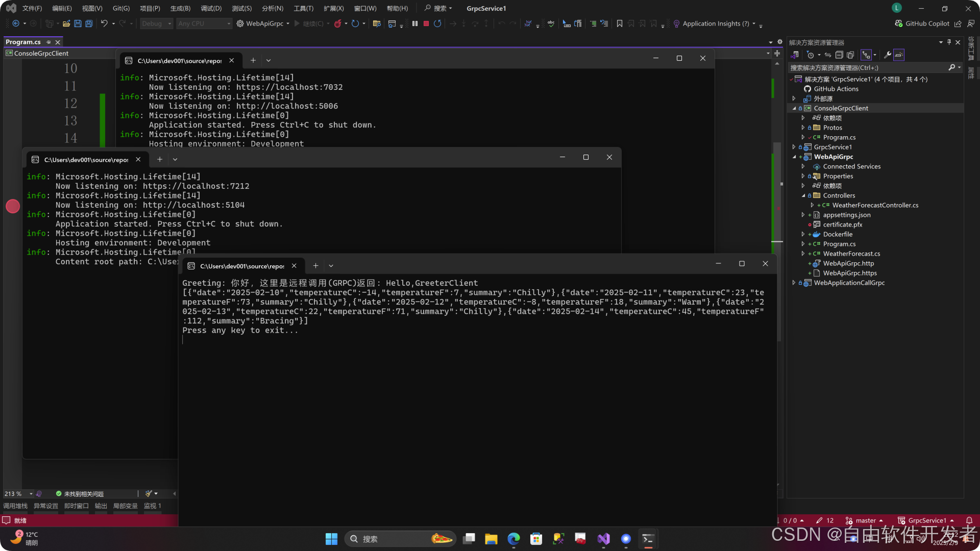The height and width of the screenshot is (551, 980).
Task: Click the Hot Reload flame icon
Action: (x=337, y=23)
